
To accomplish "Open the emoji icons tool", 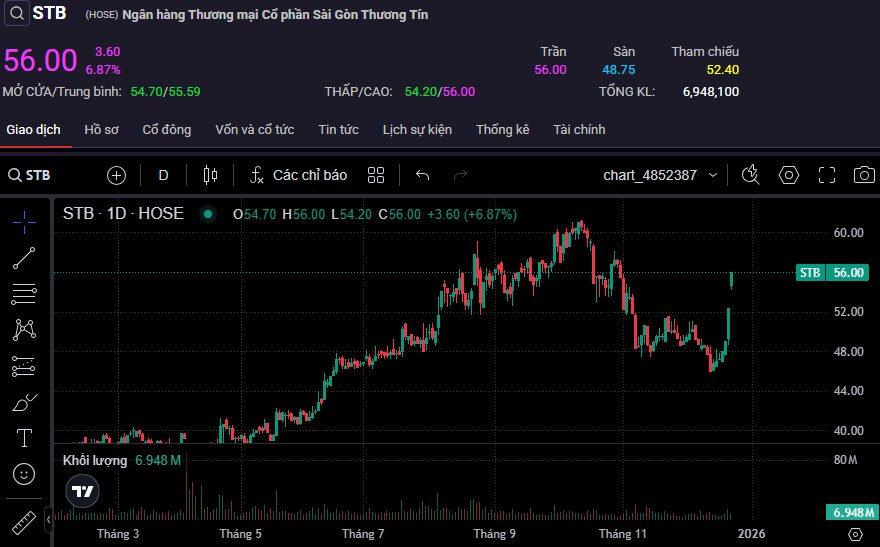I will pos(24,475).
